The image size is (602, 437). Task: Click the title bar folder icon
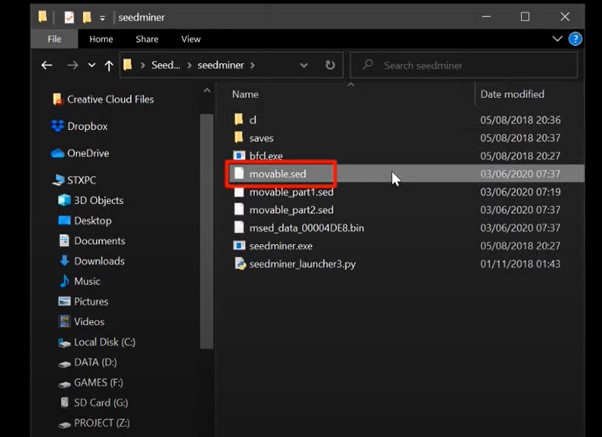click(42, 17)
